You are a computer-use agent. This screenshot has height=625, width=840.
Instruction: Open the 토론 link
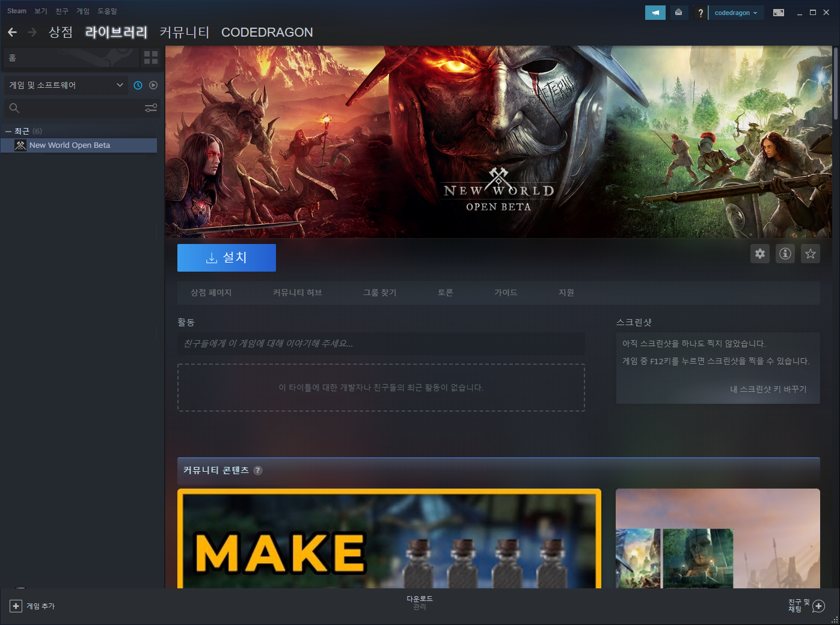point(446,293)
